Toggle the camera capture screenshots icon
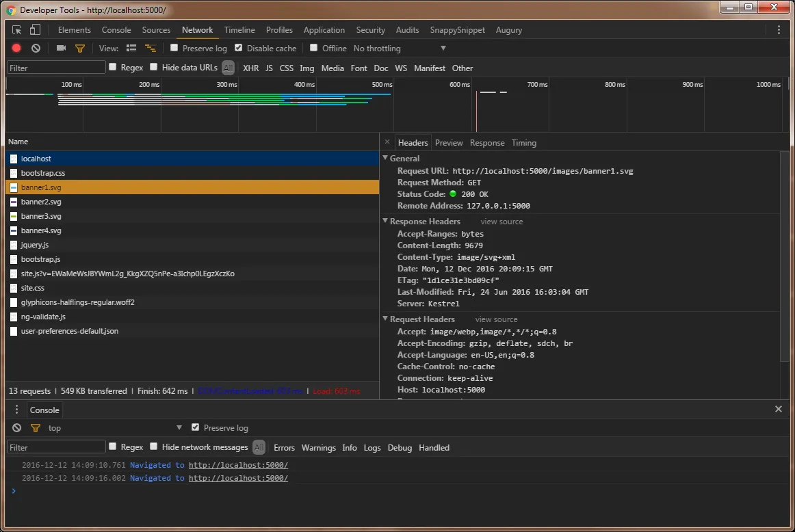795x532 pixels. pyautogui.click(x=61, y=49)
